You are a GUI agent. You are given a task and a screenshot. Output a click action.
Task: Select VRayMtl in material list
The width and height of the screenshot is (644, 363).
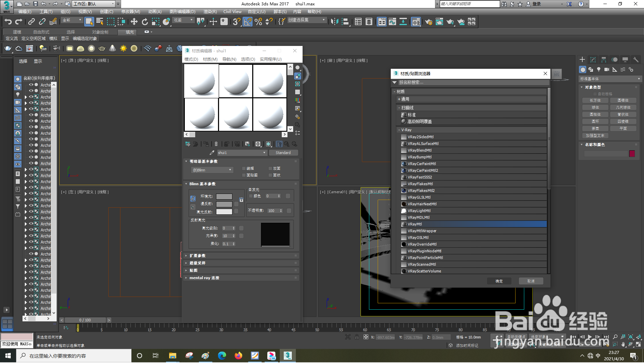[474, 224]
